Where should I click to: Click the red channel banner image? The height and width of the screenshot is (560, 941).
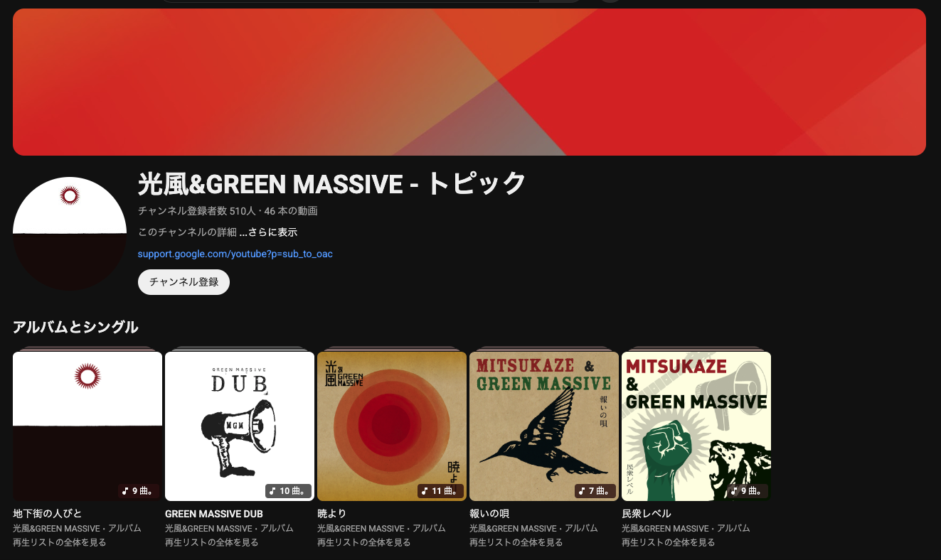tap(469, 82)
